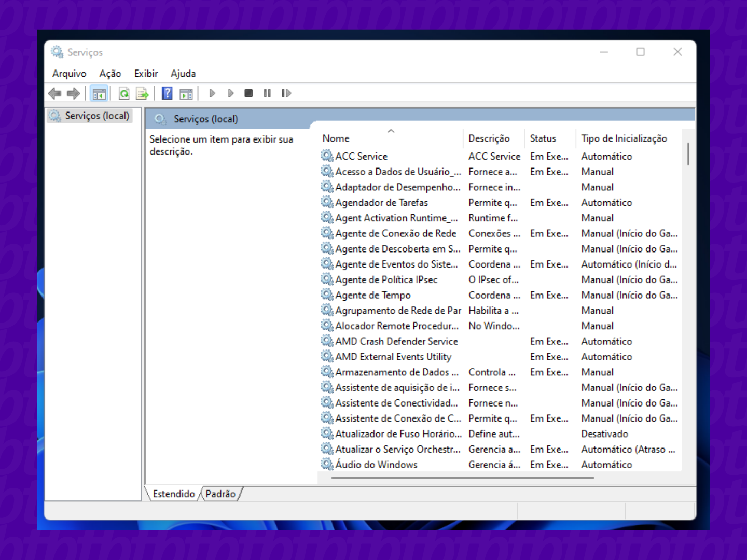The height and width of the screenshot is (560, 747).
Task: Click gear icon of Áudio do Windows
Action: tap(327, 464)
